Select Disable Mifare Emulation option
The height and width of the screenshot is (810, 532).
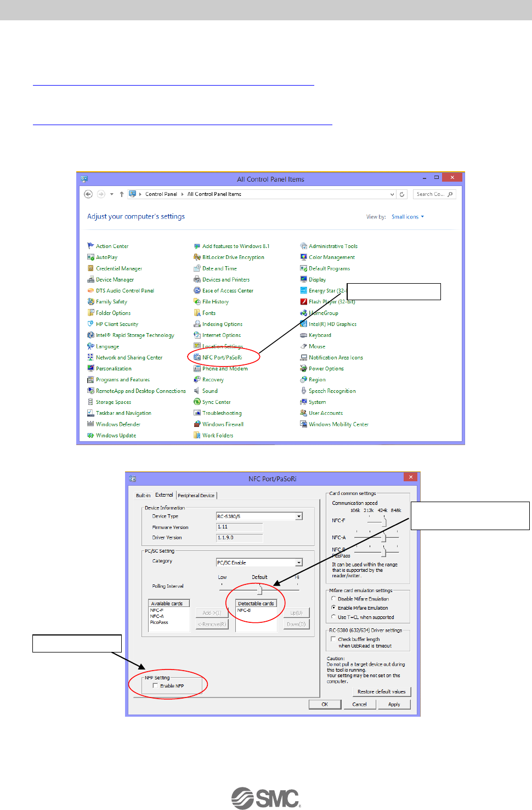(333, 599)
